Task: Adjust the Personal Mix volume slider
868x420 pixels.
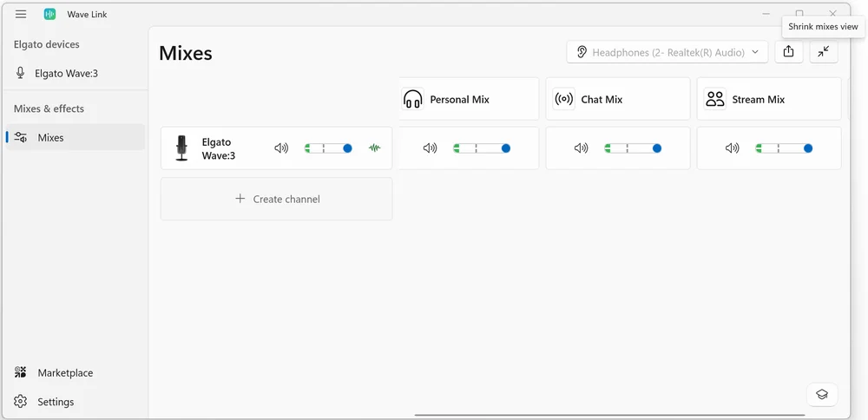Action: point(482,148)
